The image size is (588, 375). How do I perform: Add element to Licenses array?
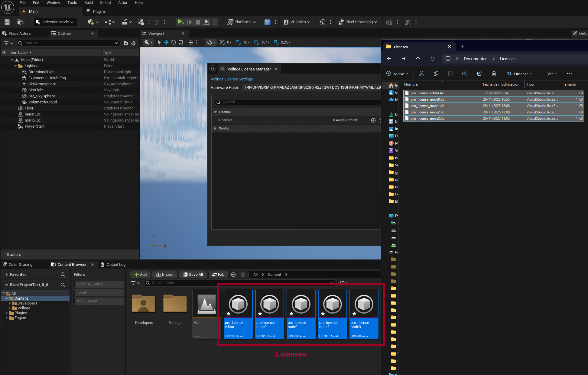click(373, 120)
